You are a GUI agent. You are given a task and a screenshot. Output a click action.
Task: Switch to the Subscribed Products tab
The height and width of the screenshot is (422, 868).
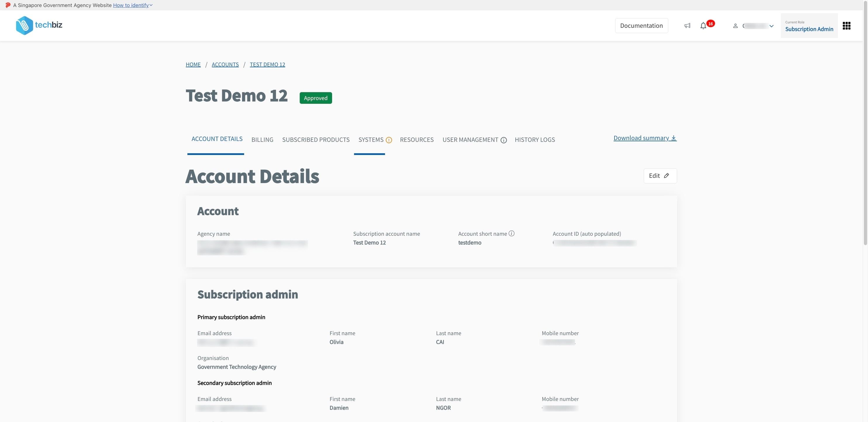pos(316,139)
